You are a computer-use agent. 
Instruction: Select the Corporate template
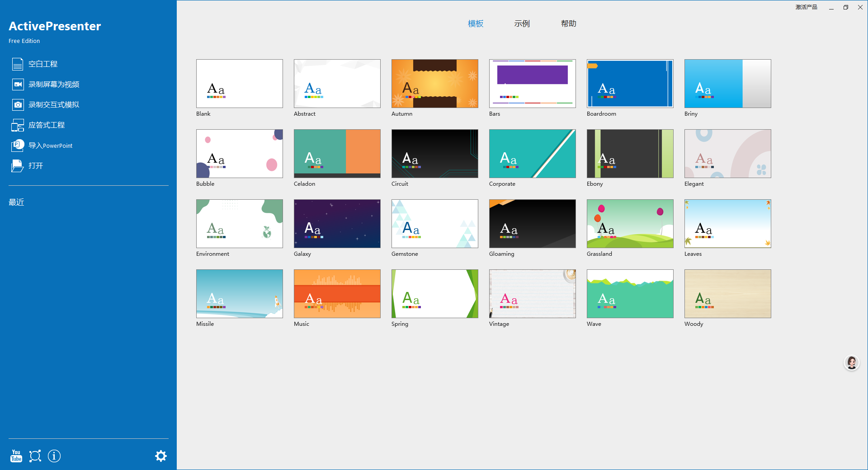[x=532, y=153]
